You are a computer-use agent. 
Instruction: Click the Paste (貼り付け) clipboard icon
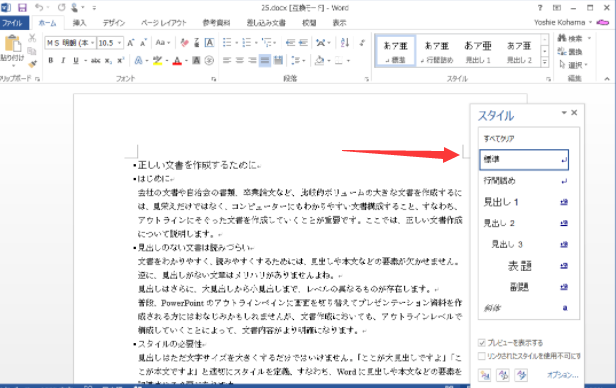pyautogui.click(x=12, y=43)
